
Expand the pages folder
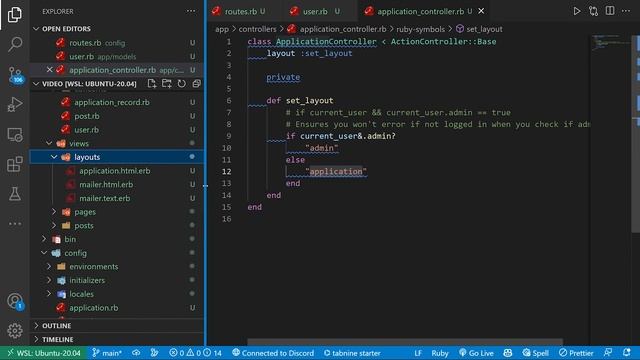[x=54, y=211]
